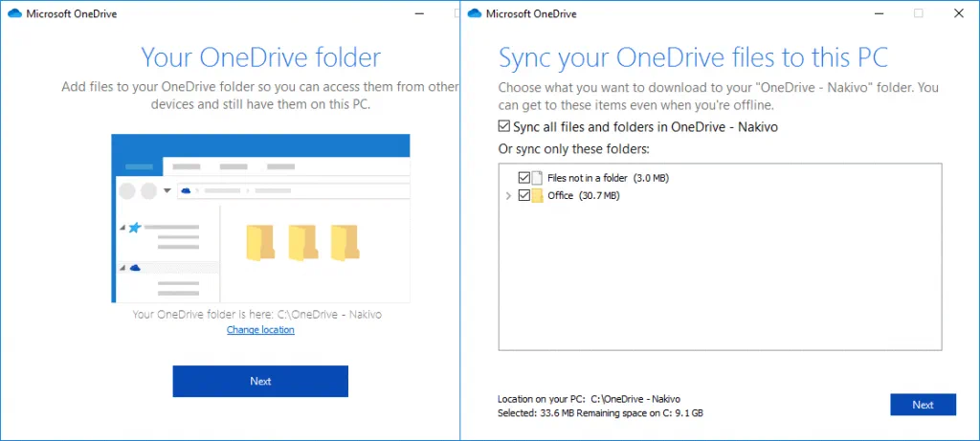Click the OneDrive cloud icon in the left window title bar

click(x=12, y=13)
